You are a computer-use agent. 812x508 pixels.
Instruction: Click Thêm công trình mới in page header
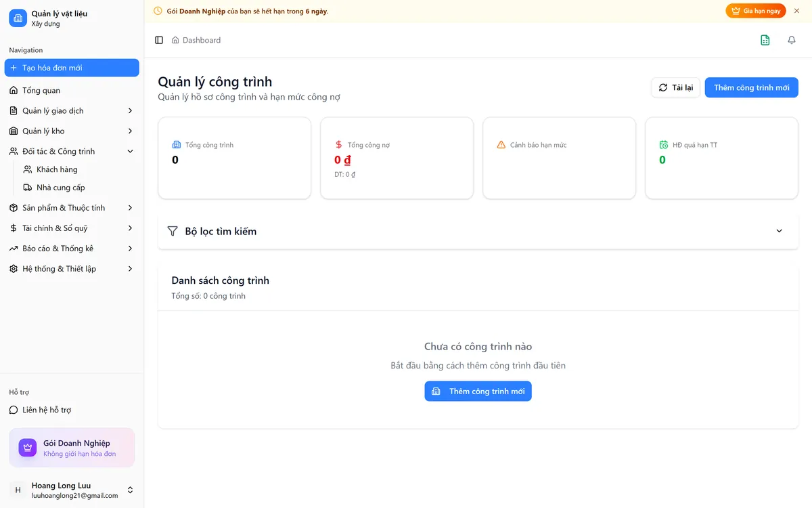(752, 87)
